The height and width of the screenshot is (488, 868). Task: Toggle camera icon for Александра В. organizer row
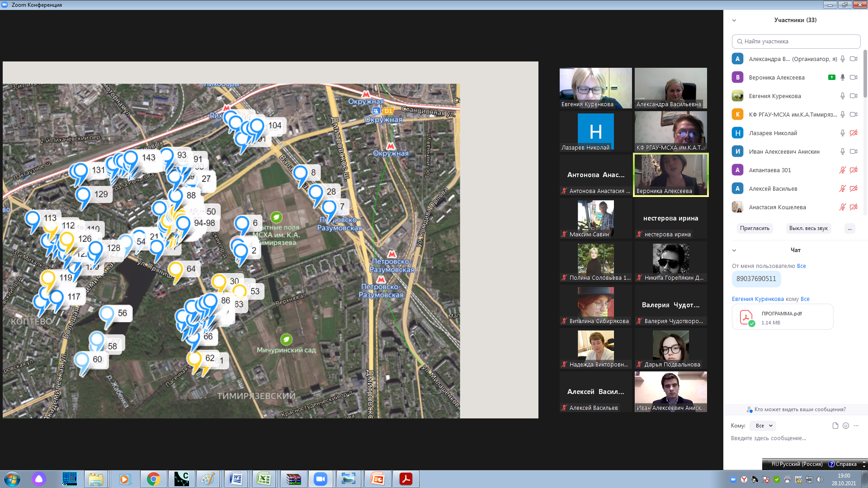click(x=854, y=59)
